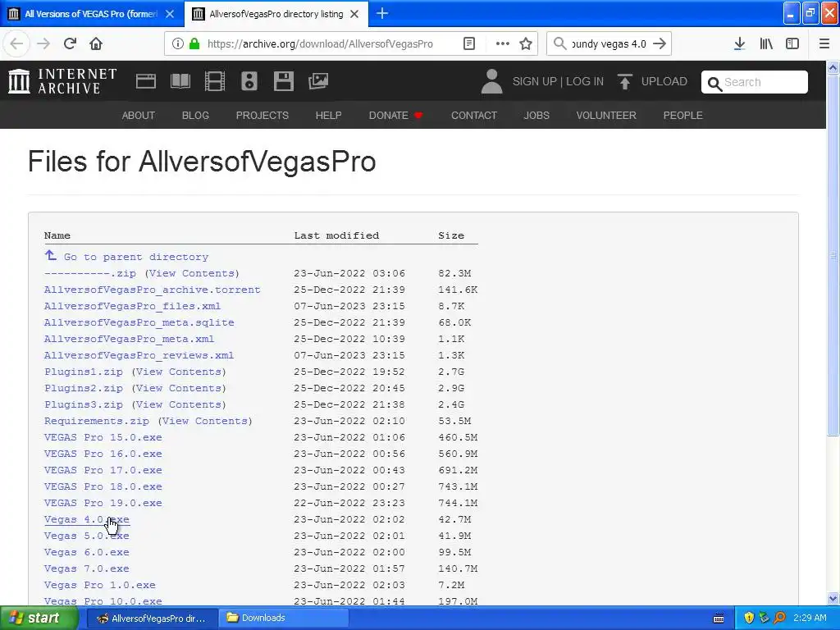Viewport: 840px width, 630px height.
Task: Download VEGAS Pro 15.0.exe
Action: pos(103,438)
